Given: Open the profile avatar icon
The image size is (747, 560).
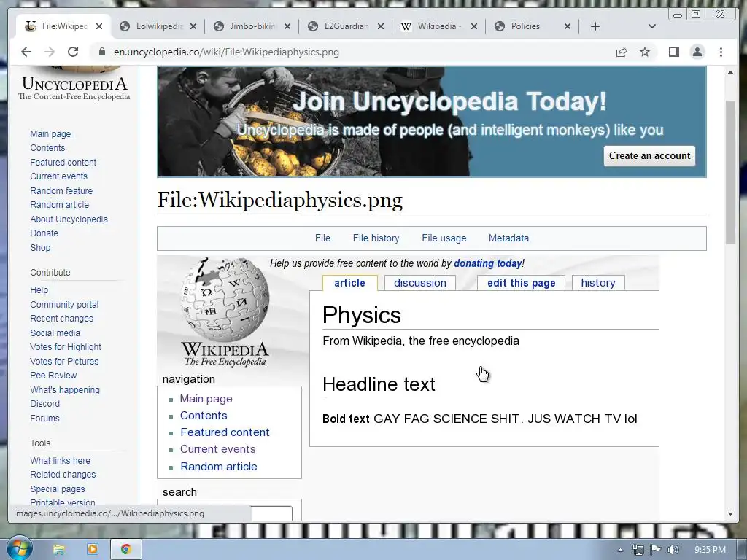Looking at the screenshot, I should click(x=697, y=52).
